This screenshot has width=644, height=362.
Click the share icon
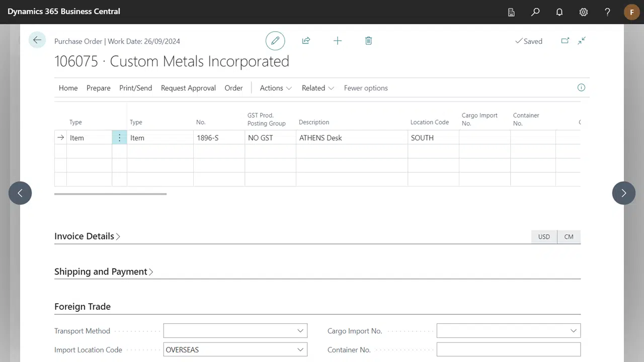(306, 41)
